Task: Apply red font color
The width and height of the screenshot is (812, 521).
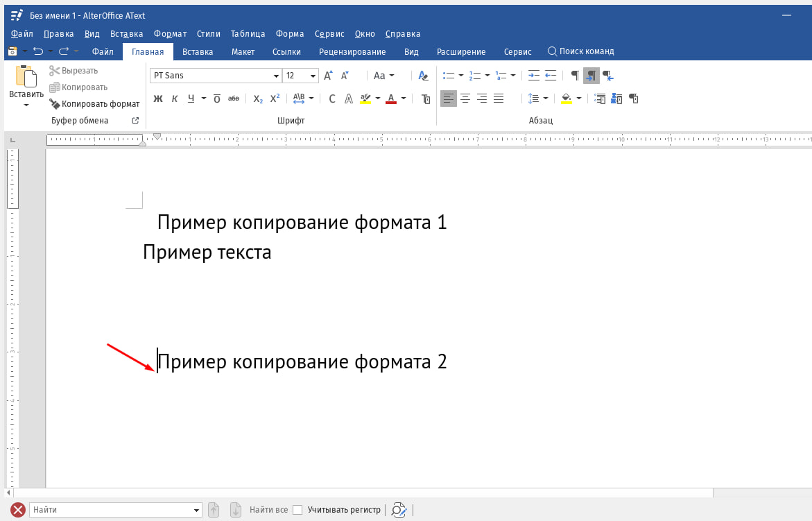Action: (391, 99)
